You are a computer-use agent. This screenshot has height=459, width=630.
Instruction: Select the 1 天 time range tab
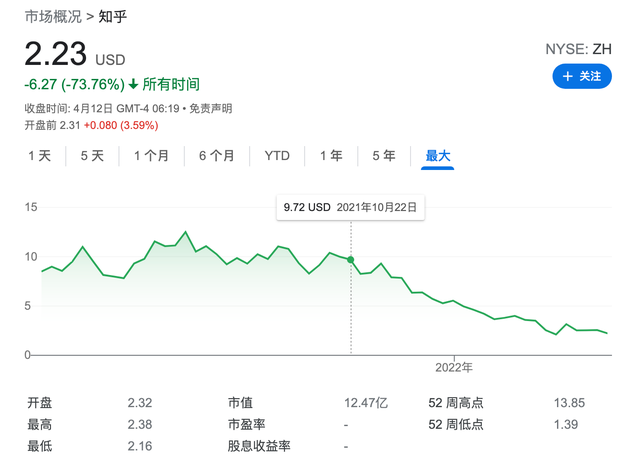click(x=39, y=156)
